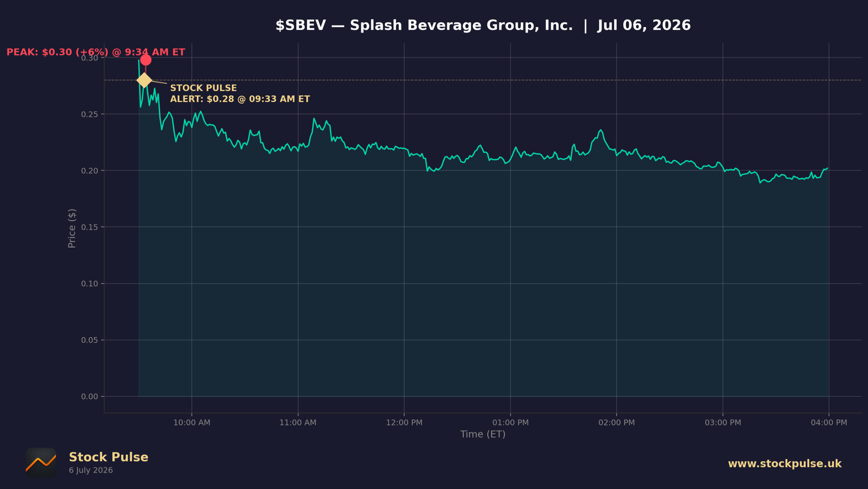
Task: Click the chart title '$SBEV — Splash Beverage Group, Inc.'
Action: pyautogui.click(x=424, y=25)
